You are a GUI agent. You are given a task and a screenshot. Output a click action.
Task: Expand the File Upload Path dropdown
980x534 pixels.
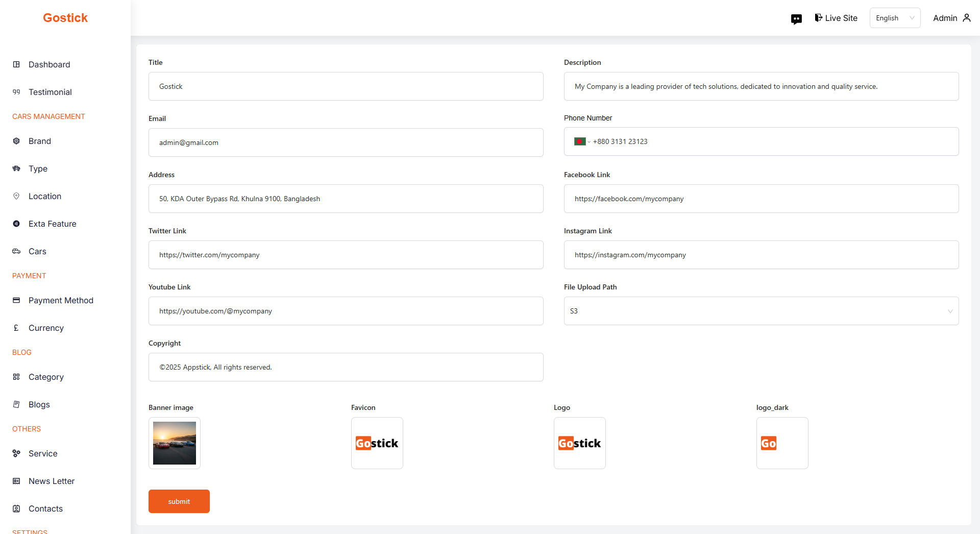(x=761, y=311)
